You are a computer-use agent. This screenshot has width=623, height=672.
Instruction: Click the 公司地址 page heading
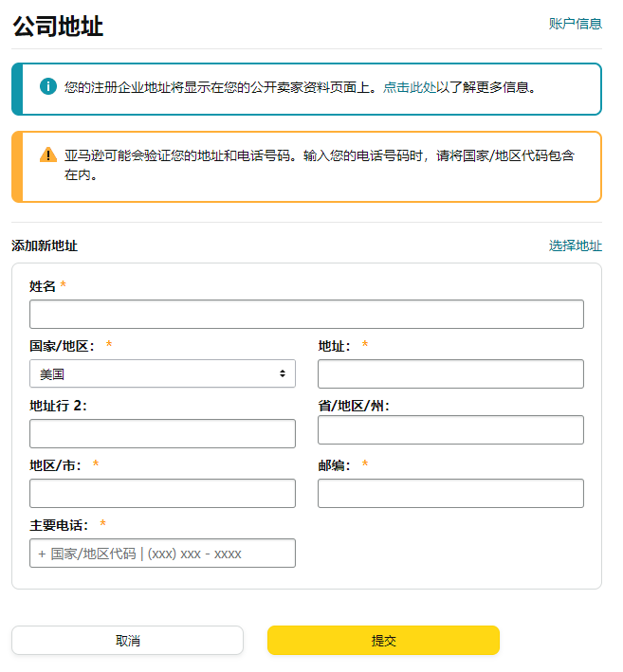click(x=58, y=27)
